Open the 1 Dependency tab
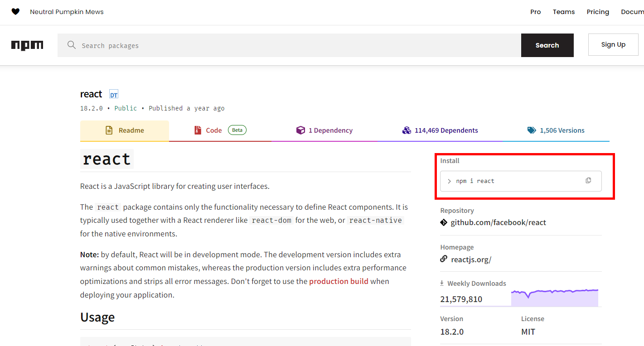The width and height of the screenshot is (644, 346). [x=324, y=130]
